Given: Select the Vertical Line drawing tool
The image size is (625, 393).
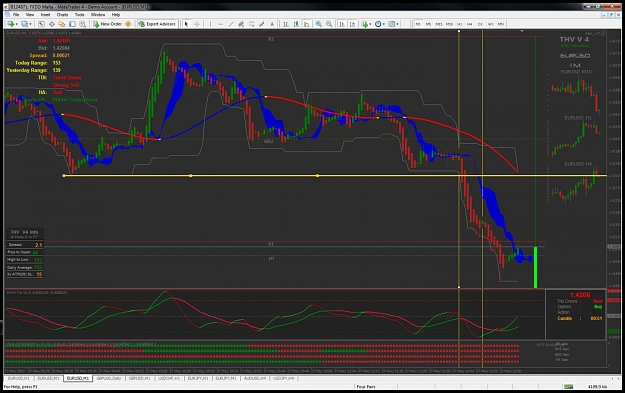Looking at the screenshot, I should click(210, 24).
